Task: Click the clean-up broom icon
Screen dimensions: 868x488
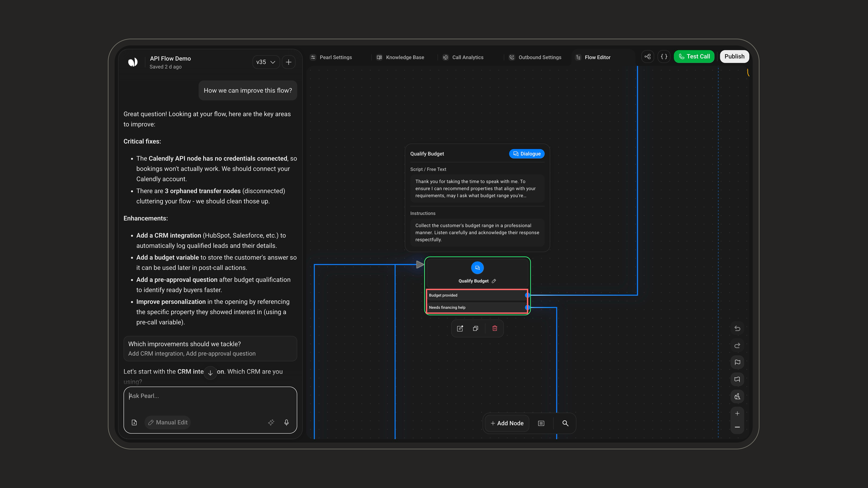Action: [x=737, y=396]
